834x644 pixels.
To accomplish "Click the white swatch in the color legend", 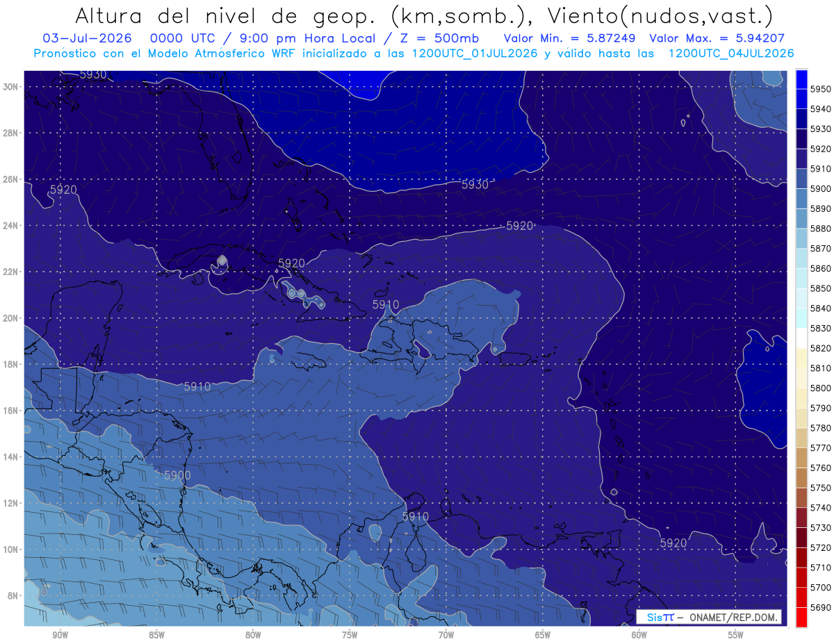I will (801, 338).
